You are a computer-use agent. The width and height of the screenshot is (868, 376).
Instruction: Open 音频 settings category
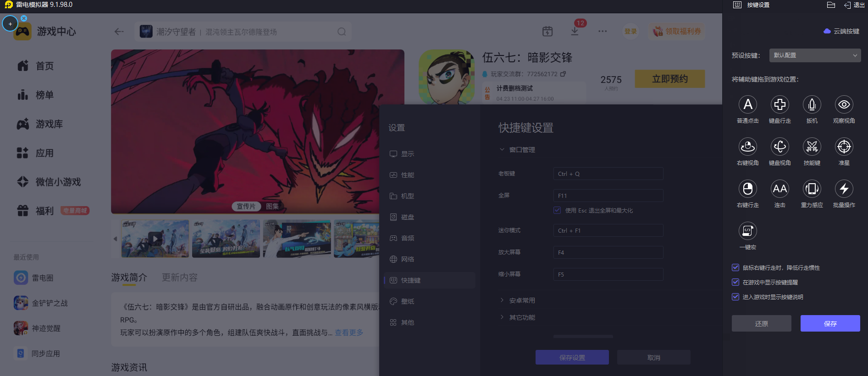click(x=430, y=238)
